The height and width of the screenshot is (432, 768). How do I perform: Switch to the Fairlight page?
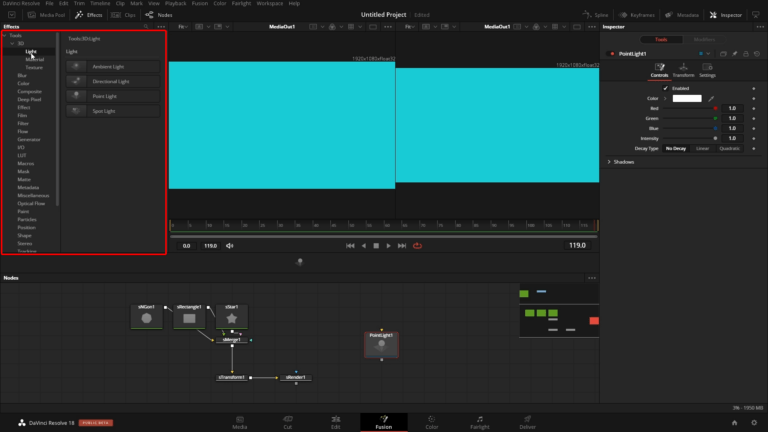480,422
